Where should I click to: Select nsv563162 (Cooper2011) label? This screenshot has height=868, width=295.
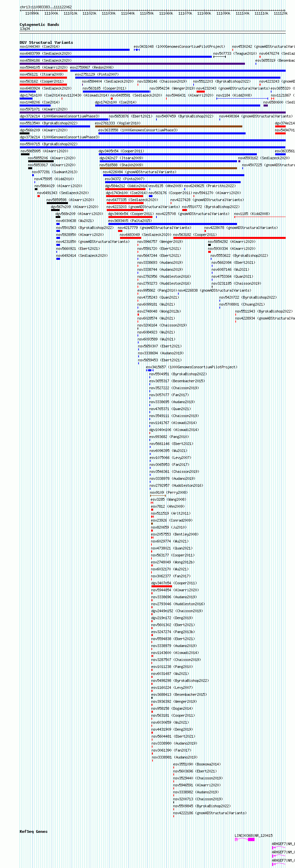(42, 82)
